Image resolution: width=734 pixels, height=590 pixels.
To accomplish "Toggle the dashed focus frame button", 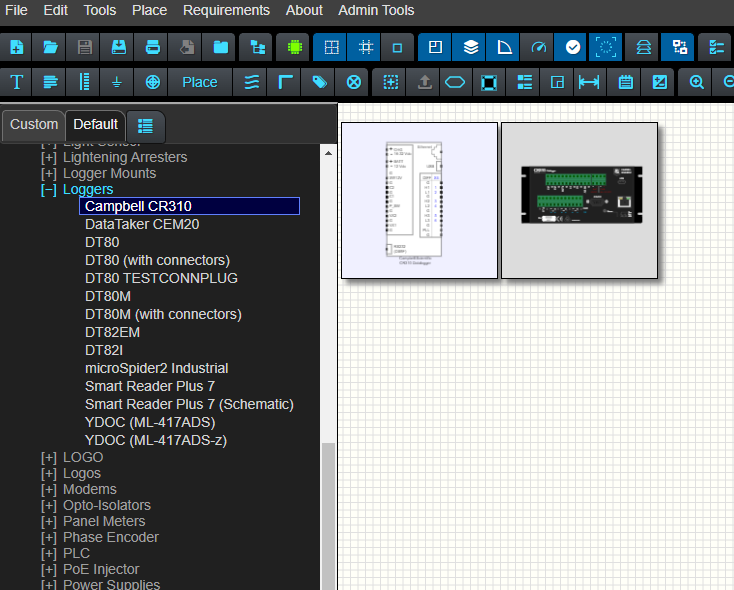I will (606, 47).
